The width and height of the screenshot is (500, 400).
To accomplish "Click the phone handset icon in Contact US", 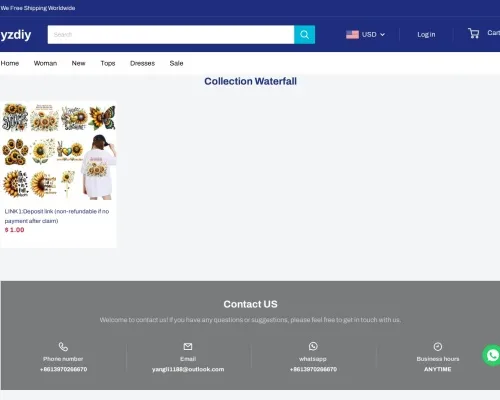I will pos(63,347).
